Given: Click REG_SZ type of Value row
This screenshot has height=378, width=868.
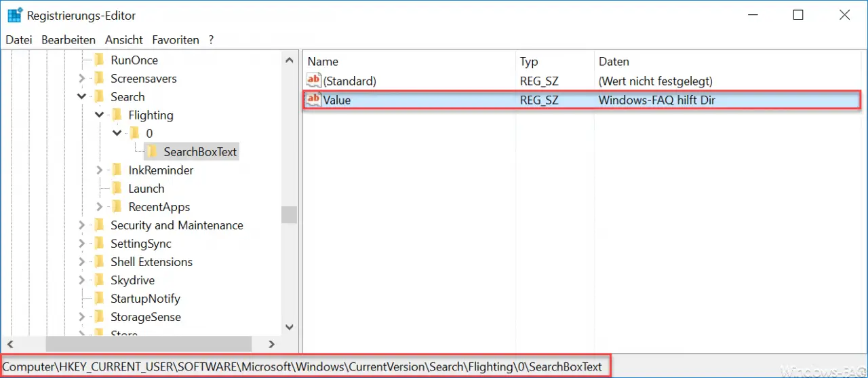Looking at the screenshot, I should (539, 100).
